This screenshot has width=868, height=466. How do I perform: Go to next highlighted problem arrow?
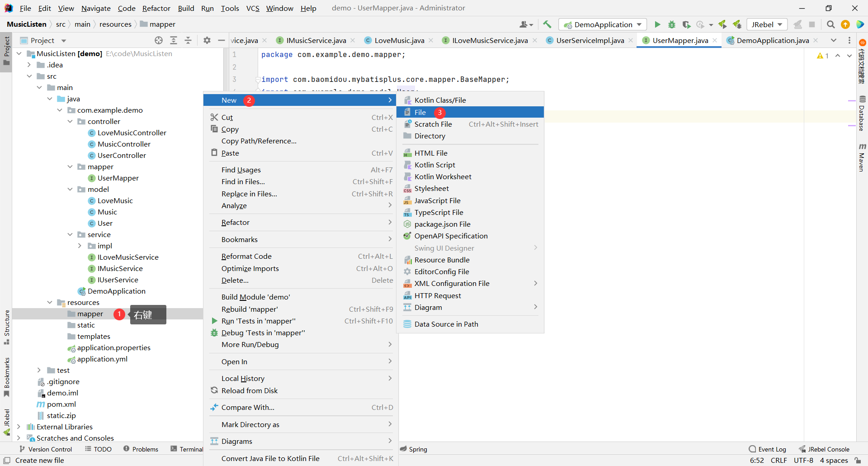point(849,56)
